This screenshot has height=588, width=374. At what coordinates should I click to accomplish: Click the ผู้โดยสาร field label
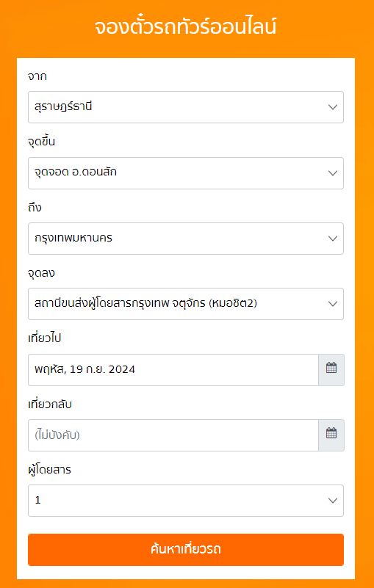49,470
